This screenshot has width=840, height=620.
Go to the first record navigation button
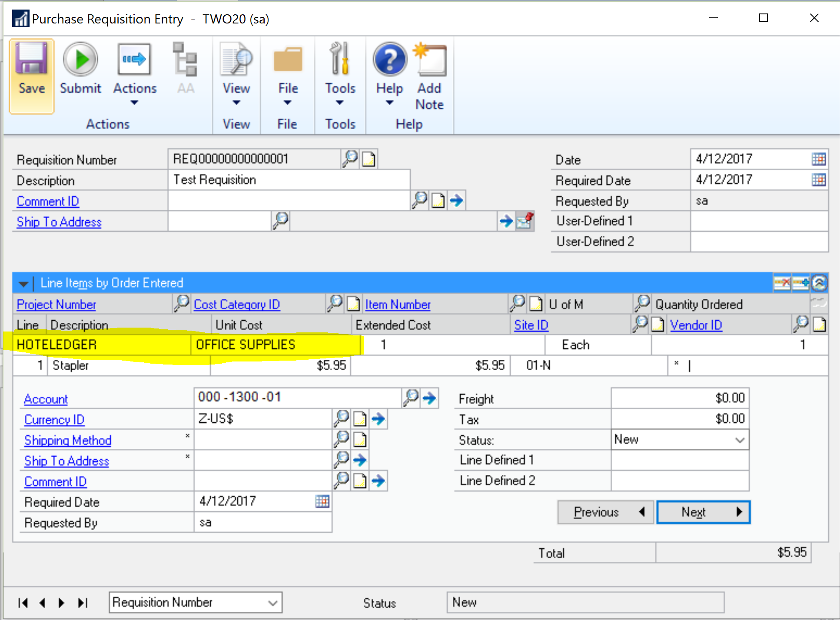point(23,603)
